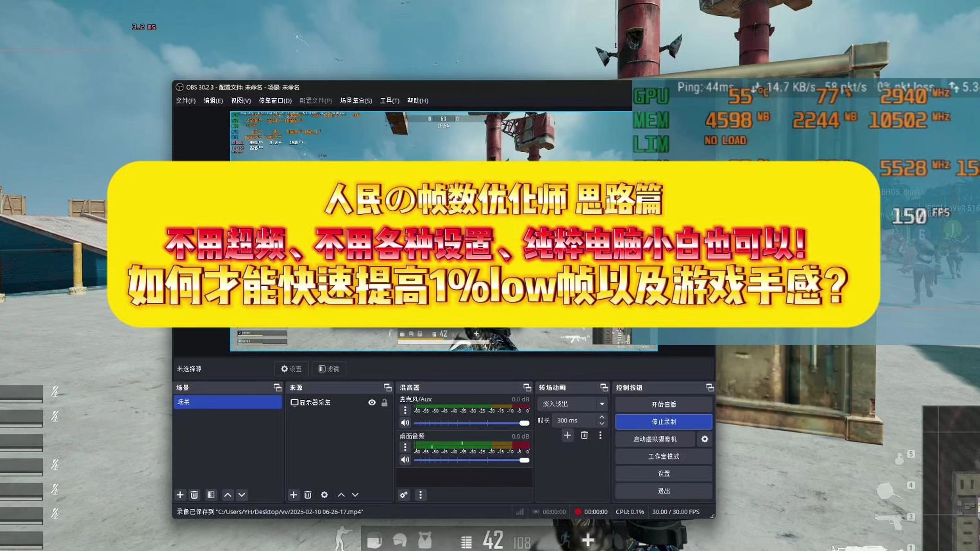980x551 pixels.
Task: Click 退出 button
Action: coord(664,491)
